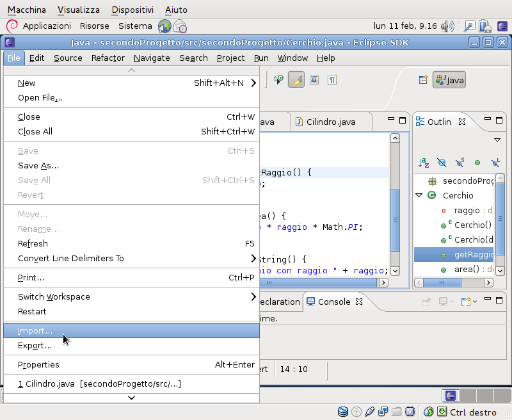Click the VirtualBox USB status icon
Image resolution: width=512 pixels, height=420 pixels.
(x=370, y=412)
